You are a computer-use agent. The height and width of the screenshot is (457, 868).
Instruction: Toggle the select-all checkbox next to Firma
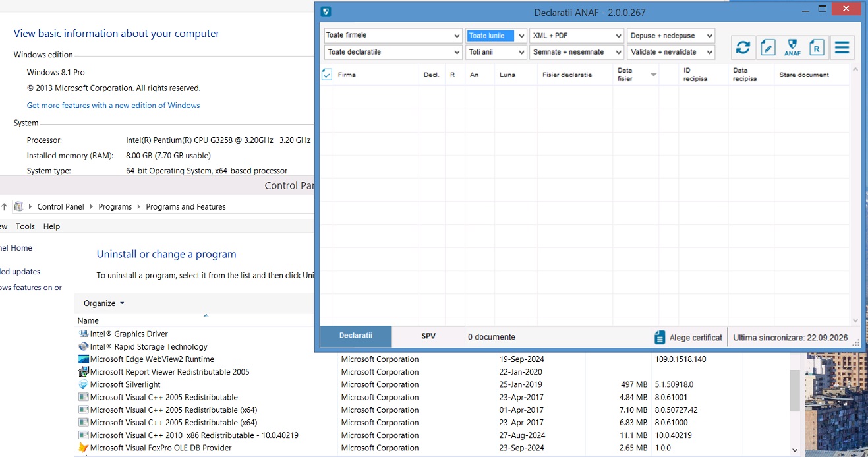pyautogui.click(x=326, y=75)
